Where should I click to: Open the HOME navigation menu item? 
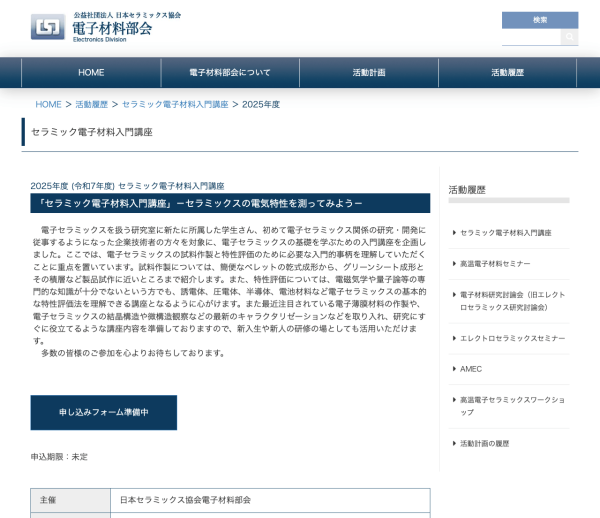coord(91,73)
